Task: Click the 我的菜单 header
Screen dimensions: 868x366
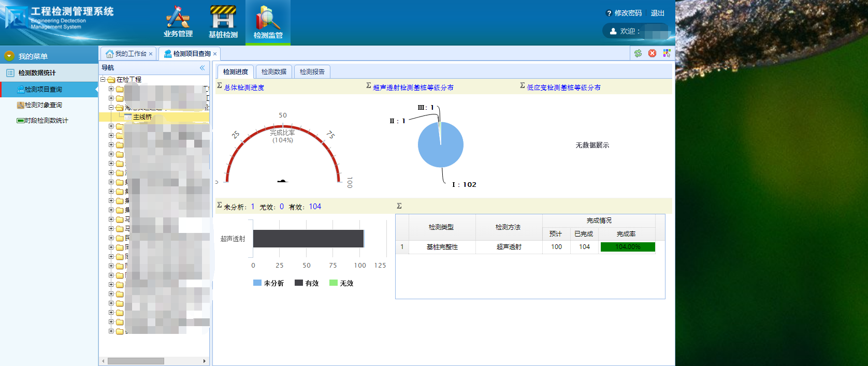Action: point(49,56)
